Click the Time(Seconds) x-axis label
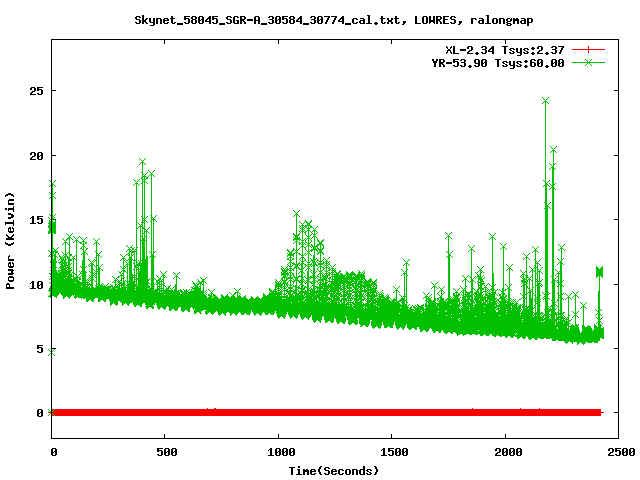Viewport: 640px width, 480px height. pyautogui.click(x=333, y=471)
